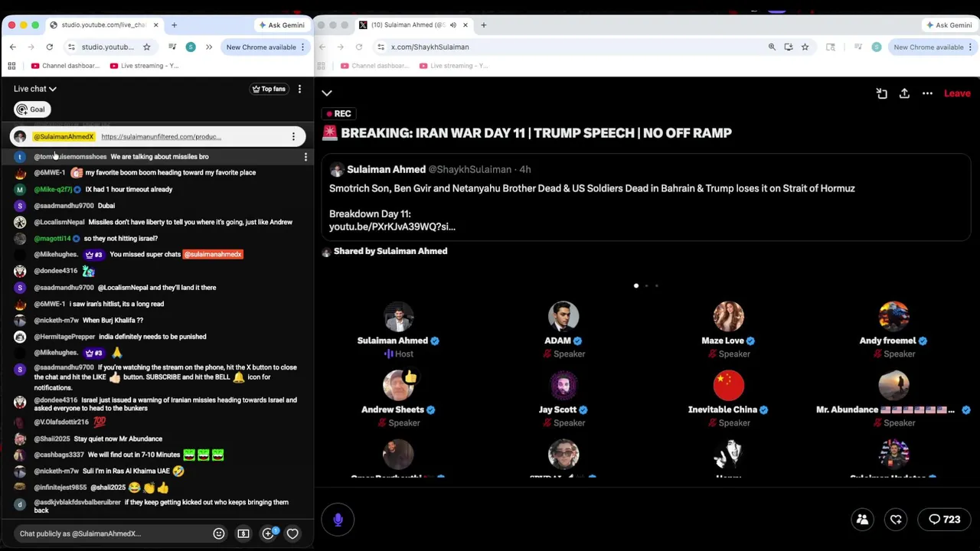The height and width of the screenshot is (551, 980).
Task: Reload the x.com page
Action: (x=358, y=47)
